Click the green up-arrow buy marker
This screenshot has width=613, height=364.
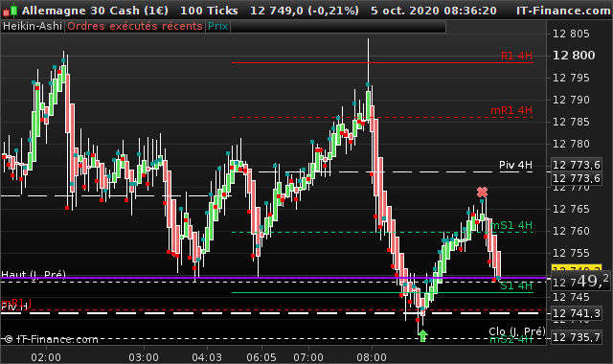422,335
